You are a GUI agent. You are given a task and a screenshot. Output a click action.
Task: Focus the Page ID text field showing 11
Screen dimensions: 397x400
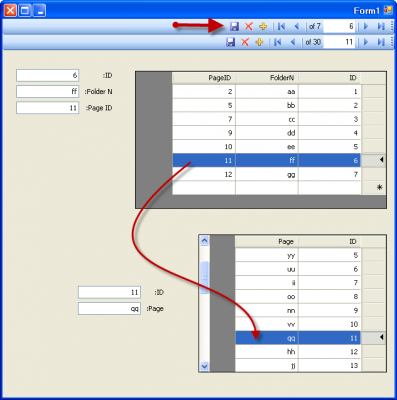pos(48,108)
